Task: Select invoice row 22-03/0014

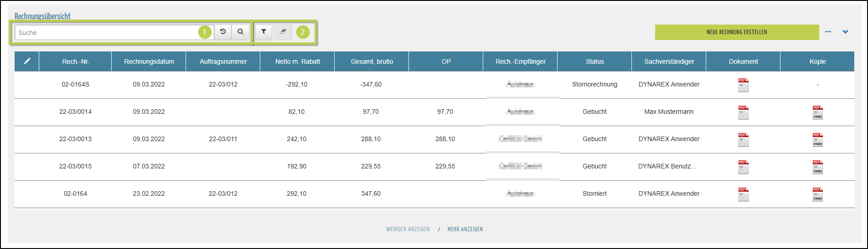Action: [75, 112]
